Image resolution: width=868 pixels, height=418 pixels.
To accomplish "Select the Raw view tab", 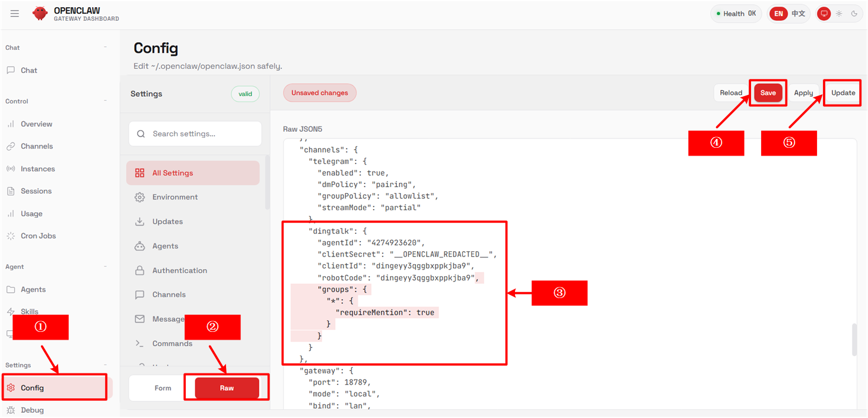I will pos(227,388).
